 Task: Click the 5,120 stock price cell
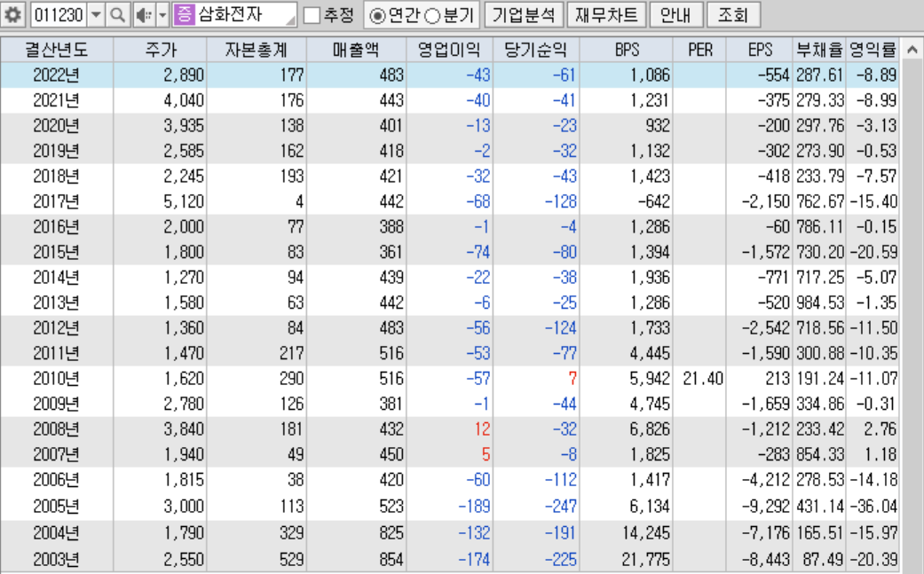[184, 201]
